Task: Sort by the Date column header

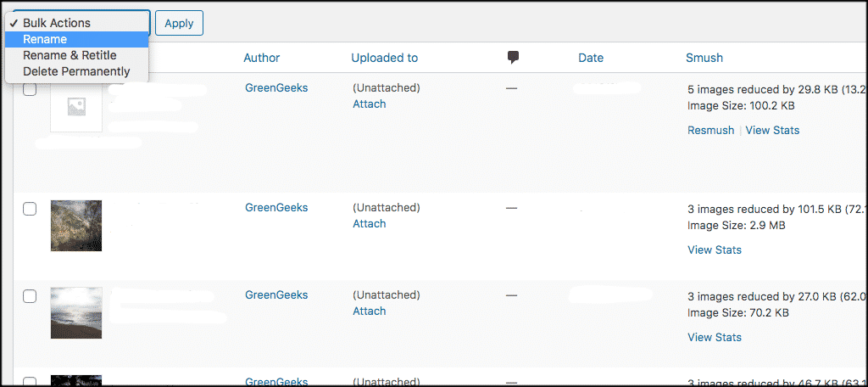Action: (591, 58)
